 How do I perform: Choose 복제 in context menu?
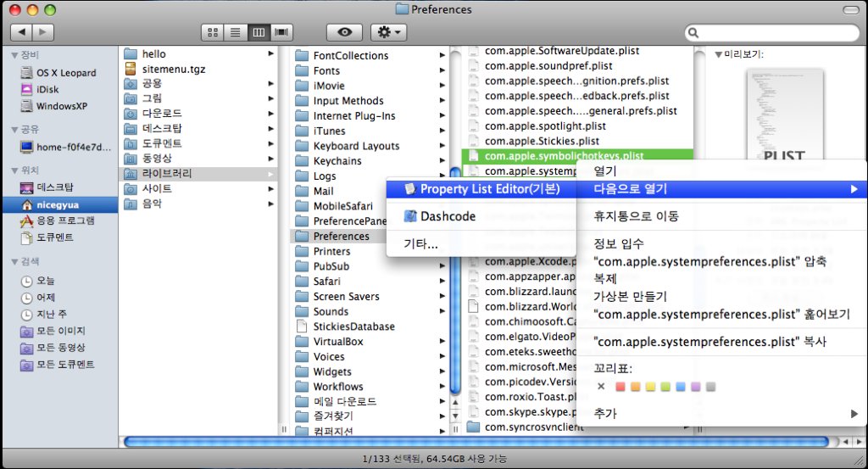[x=722, y=278]
